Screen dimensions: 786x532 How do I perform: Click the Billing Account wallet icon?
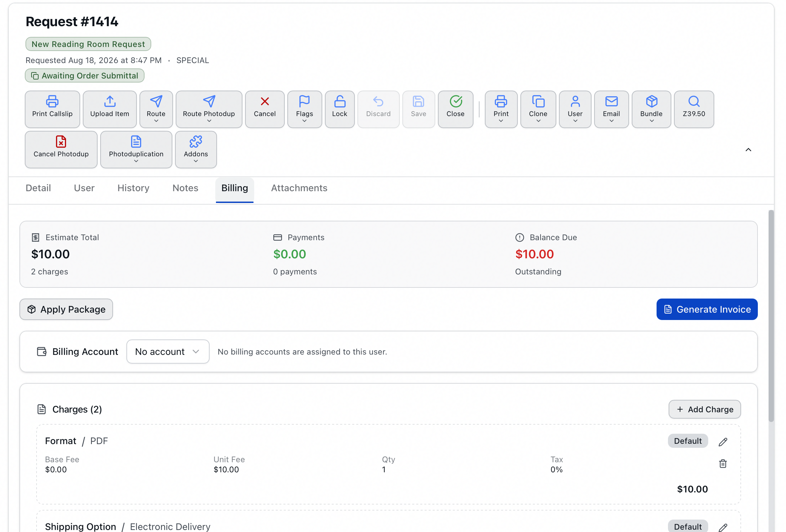point(42,351)
